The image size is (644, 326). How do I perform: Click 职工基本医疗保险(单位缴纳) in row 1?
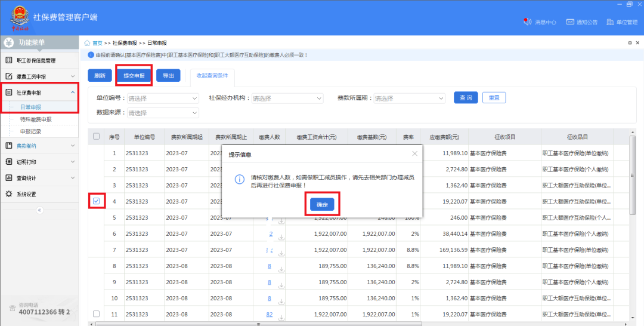pos(575,153)
